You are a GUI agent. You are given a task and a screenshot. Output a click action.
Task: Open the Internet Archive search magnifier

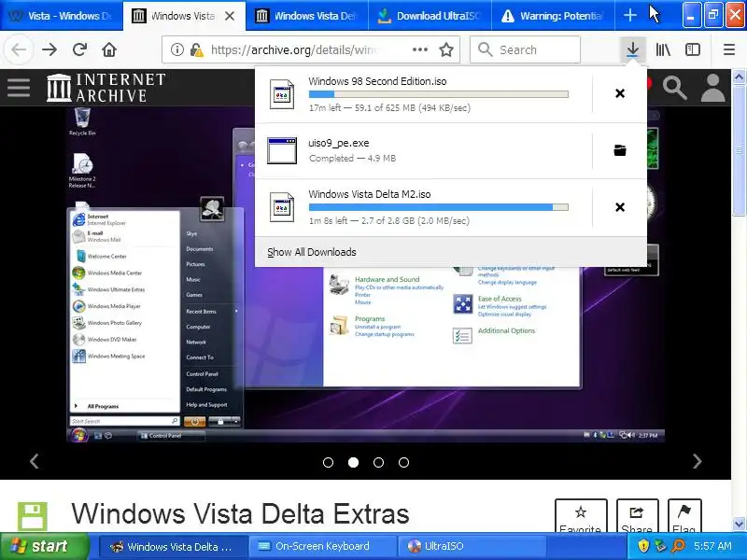[674, 88]
